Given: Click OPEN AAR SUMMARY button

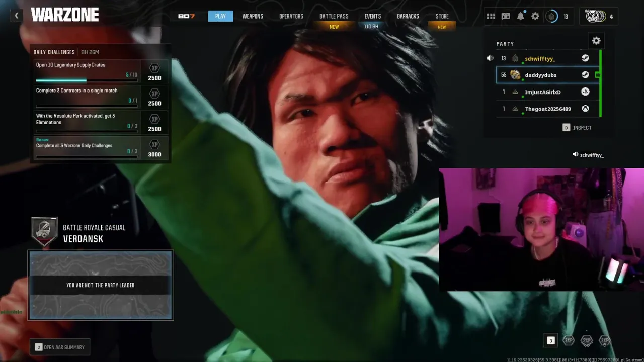Looking at the screenshot, I should tap(60, 347).
